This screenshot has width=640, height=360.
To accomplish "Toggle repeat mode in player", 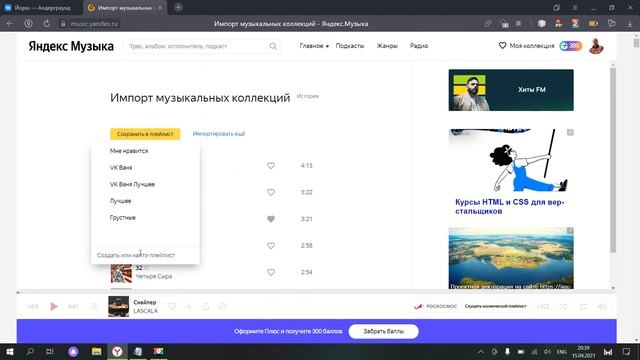I will point(583,306).
